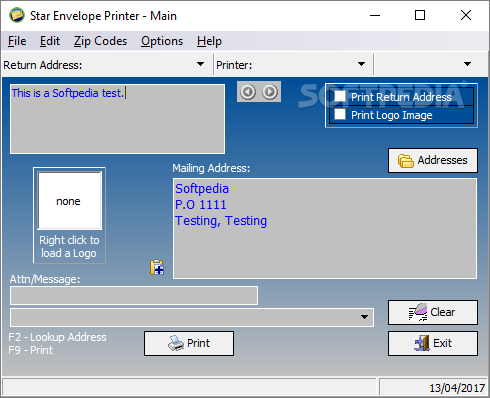Image resolution: width=490 pixels, height=398 pixels.
Task: Toggle Print Logo Image checkbox
Action: click(x=340, y=114)
